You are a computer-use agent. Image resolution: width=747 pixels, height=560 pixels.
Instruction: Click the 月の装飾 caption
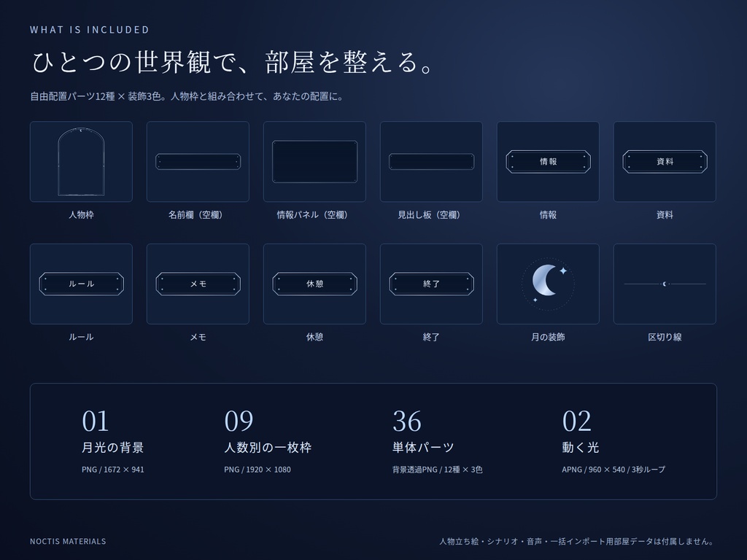pyautogui.click(x=548, y=337)
